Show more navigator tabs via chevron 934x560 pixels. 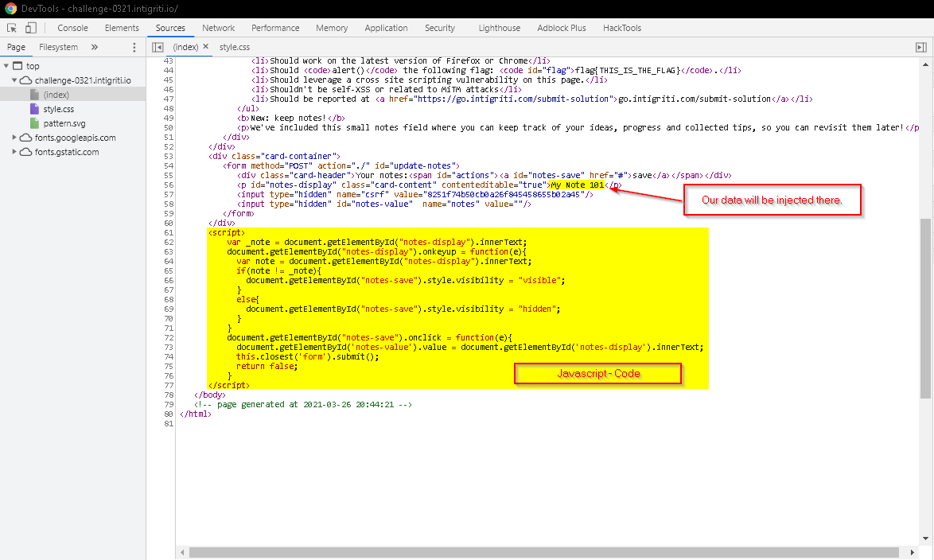tap(95, 47)
